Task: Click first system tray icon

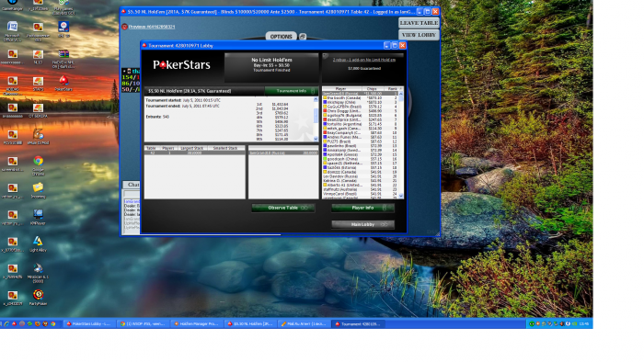Action: click(x=532, y=324)
